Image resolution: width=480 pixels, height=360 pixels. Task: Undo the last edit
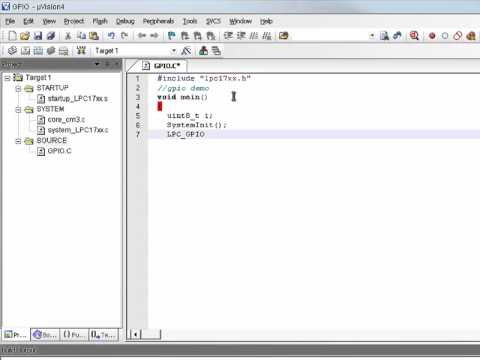pos(111,36)
